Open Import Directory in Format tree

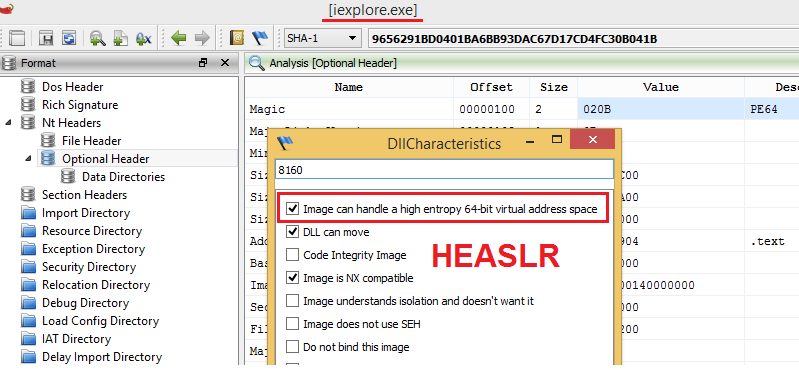[x=86, y=213]
